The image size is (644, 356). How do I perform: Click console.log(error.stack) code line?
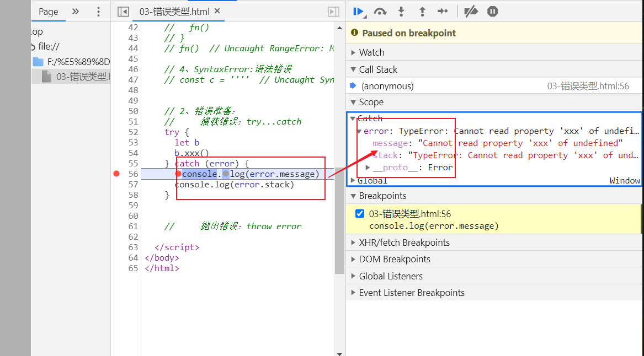click(x=235, y=185)
